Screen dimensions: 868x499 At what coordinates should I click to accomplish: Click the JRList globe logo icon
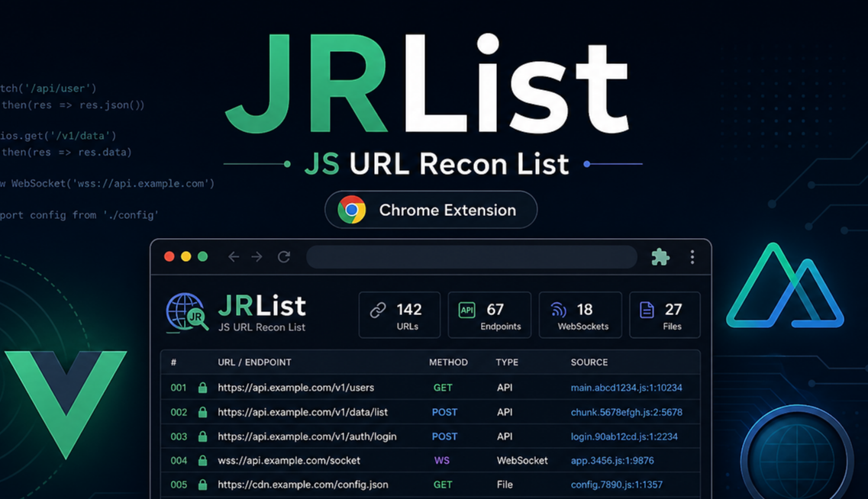pos(187,313)
